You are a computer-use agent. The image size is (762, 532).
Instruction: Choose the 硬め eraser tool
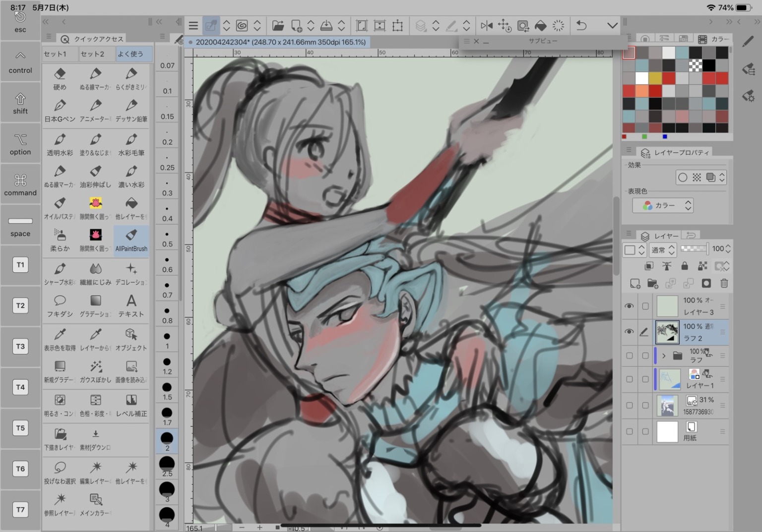tap(60, 79)
